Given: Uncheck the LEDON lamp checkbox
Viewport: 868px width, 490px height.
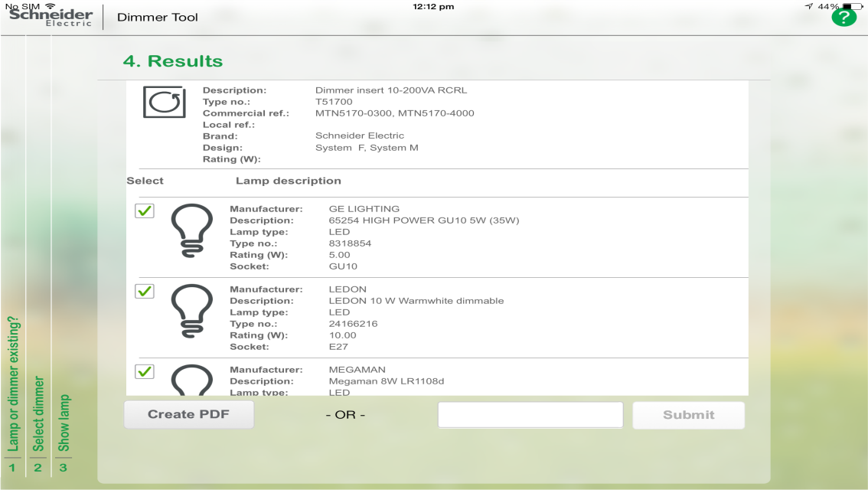Looking at the screenshot, I should point(145,291).
